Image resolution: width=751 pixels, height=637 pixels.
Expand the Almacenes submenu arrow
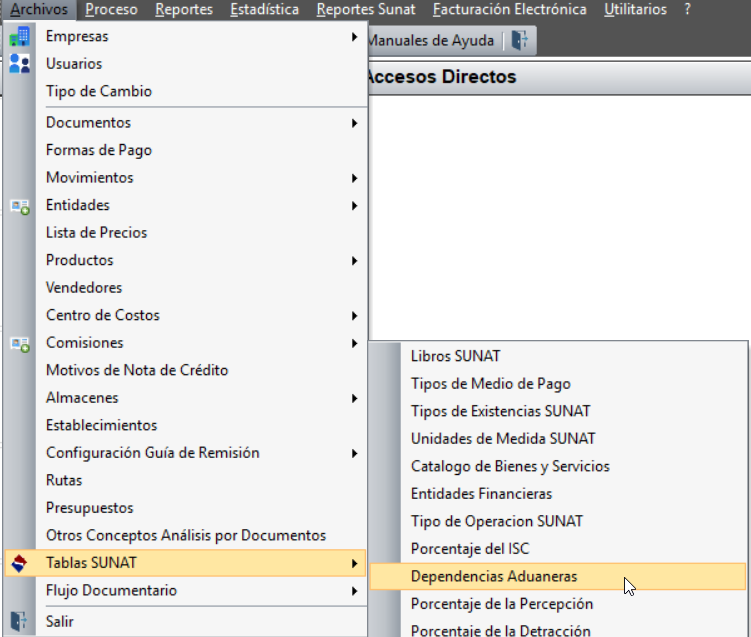coord(354,398)
